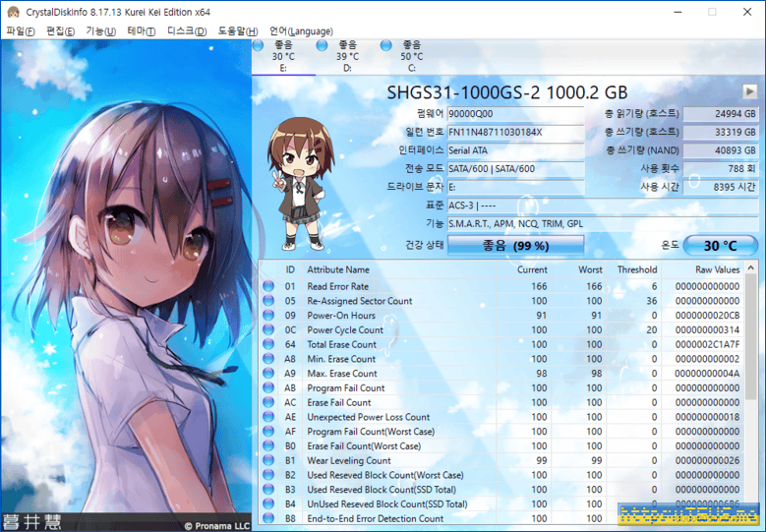The image size is (766, 532).
Task: Click the status icon for Erase Fail Count row AC
Action: pos(268,402)
